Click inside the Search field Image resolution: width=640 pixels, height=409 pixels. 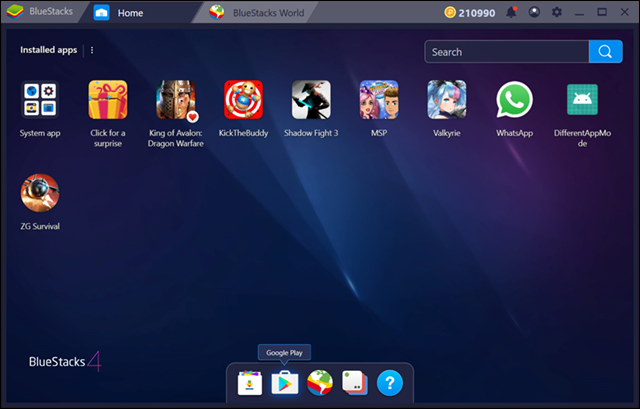pos(507,51)
